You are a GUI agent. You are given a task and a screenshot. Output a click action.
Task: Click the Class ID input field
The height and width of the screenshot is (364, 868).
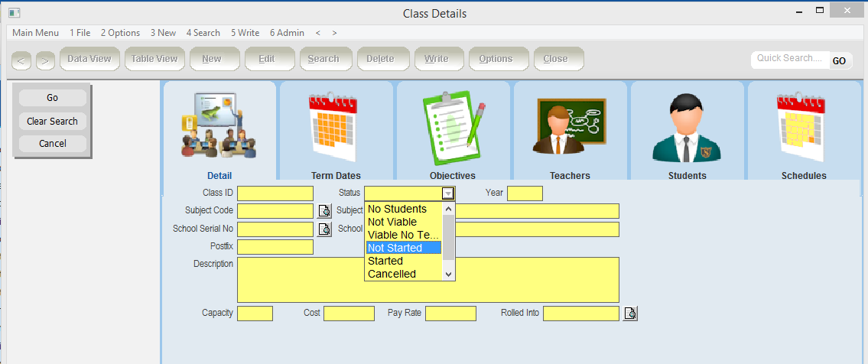tap(275, 193)
